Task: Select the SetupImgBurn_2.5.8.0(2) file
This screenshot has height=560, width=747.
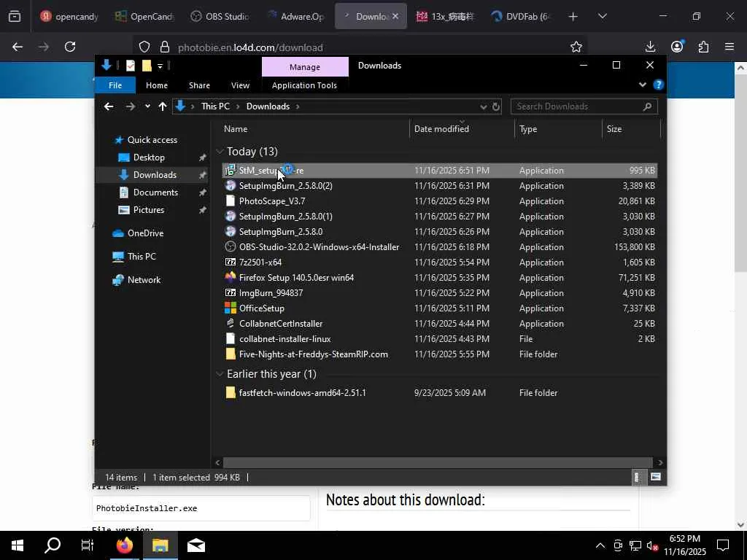Action: click(439, 186)
